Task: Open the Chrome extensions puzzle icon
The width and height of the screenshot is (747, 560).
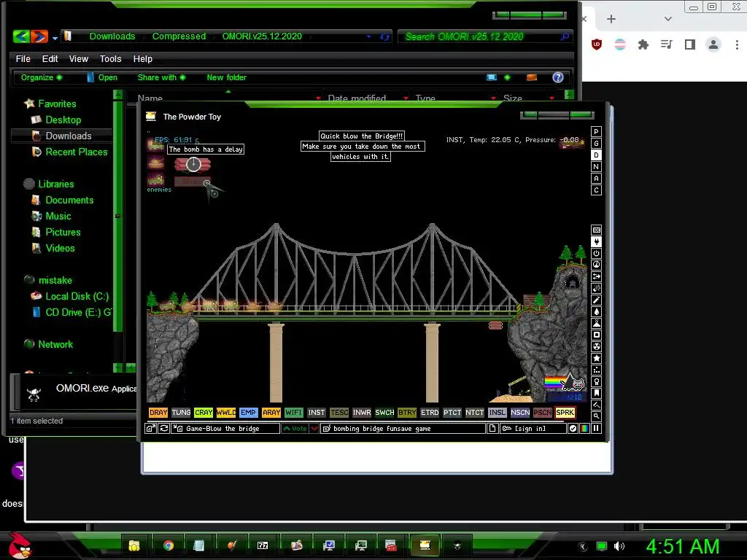Action: (x=643, y=44)
